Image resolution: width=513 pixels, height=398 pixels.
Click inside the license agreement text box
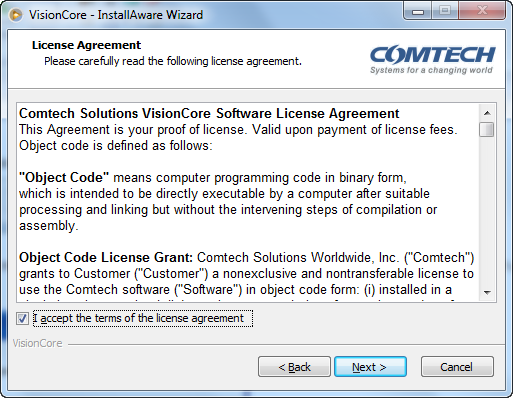(248, 203)
